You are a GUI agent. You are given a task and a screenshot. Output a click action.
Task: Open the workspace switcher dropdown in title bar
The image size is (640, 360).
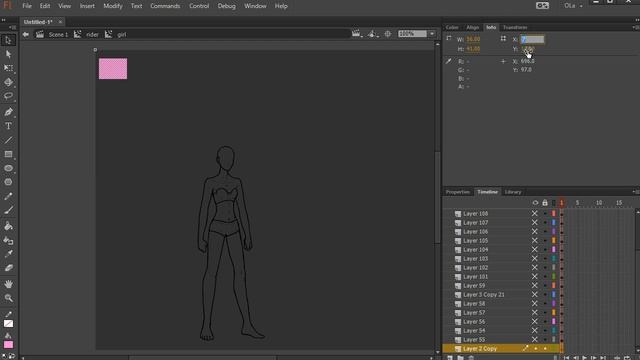coord(573,6)
